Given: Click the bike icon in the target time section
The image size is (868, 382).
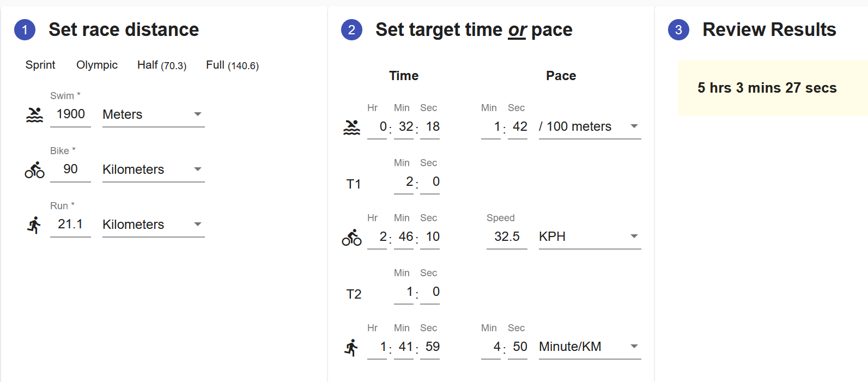Looking at the screenshot, I should pyautogui.click(x=351, y=238).
